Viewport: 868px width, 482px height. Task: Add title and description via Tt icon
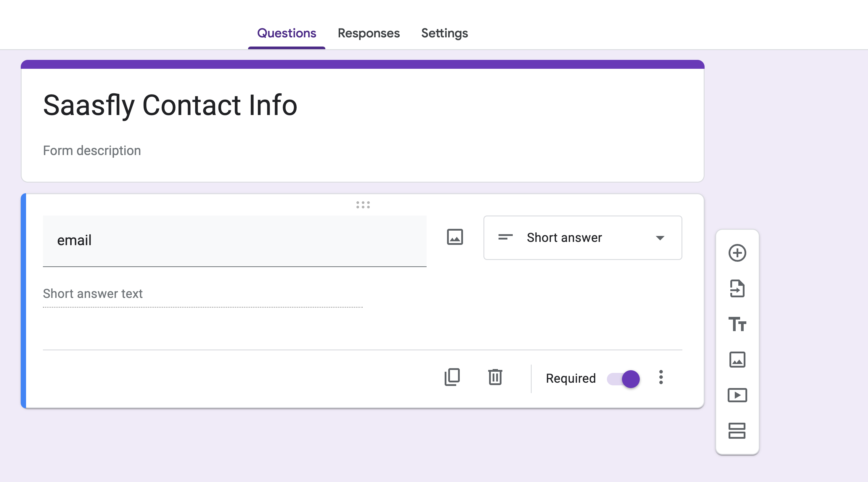pyautogui.click(x=737, y=324)
